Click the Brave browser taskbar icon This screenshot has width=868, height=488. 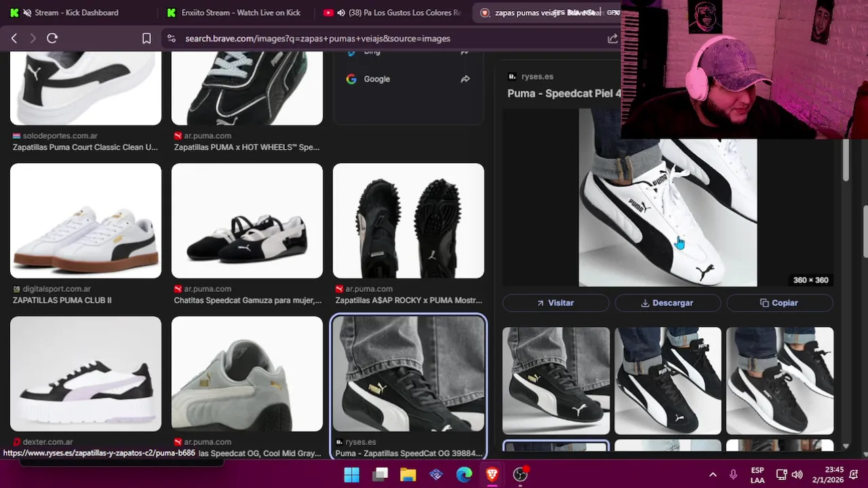tap(492, 474)
